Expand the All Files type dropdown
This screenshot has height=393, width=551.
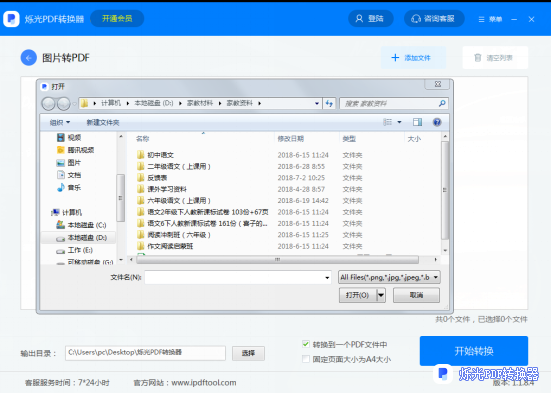point(436,277)
